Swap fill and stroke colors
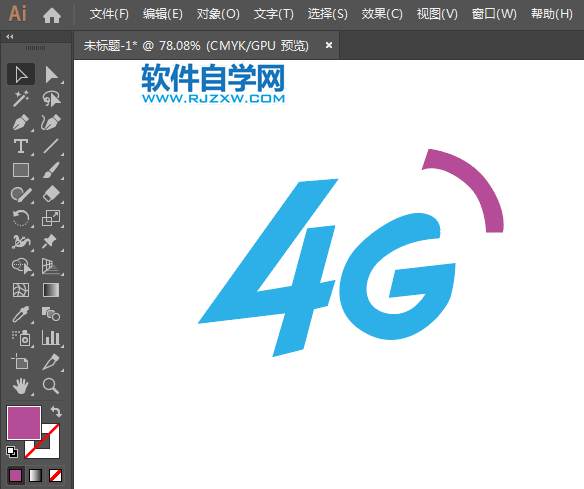This screenshot has height=489, width=584. point(56,412)
